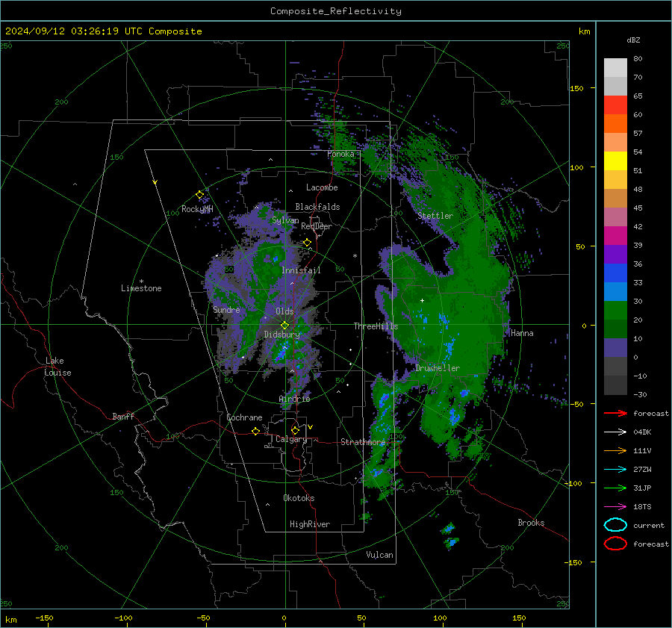Click the Airdrie city label
Image resolution: width=672 pixels, height=628 pixels.
[x=294, y=399]
